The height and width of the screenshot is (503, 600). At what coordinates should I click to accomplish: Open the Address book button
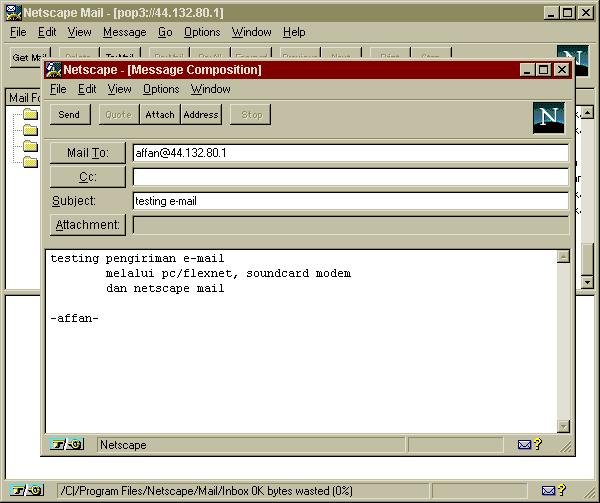(201, 114)
